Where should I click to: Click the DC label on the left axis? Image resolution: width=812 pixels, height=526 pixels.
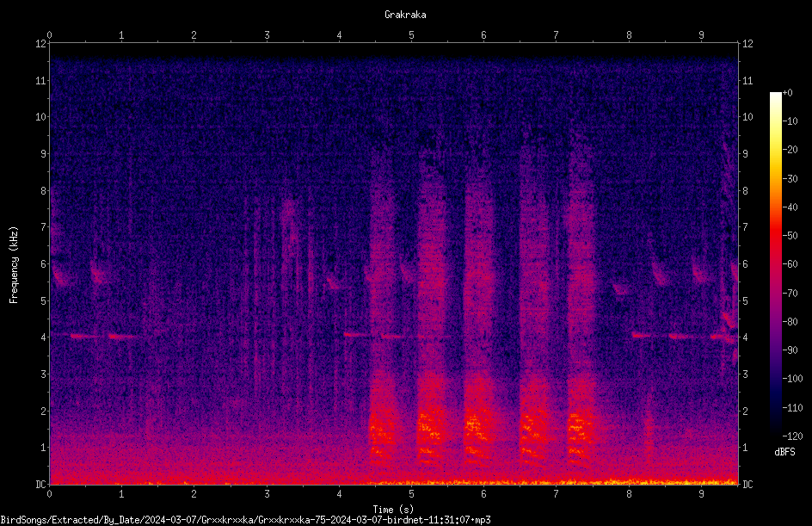point(41,485)
